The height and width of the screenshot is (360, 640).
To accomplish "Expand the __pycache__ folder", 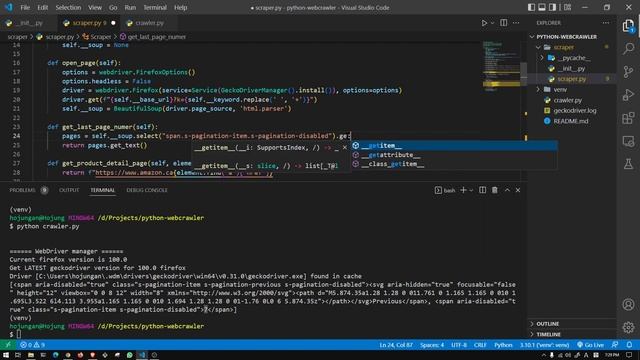I will click(542, 58).
